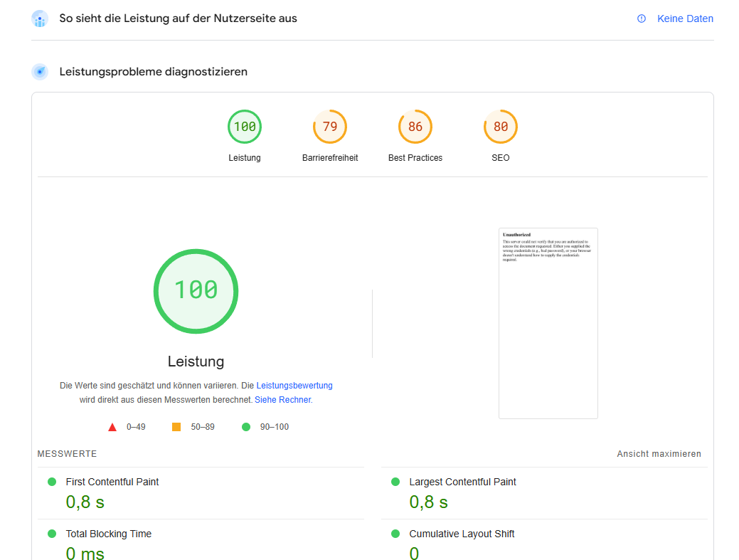Click the large 100 performance gauge
Screen dimensions: 739x560
pos(196,291)
